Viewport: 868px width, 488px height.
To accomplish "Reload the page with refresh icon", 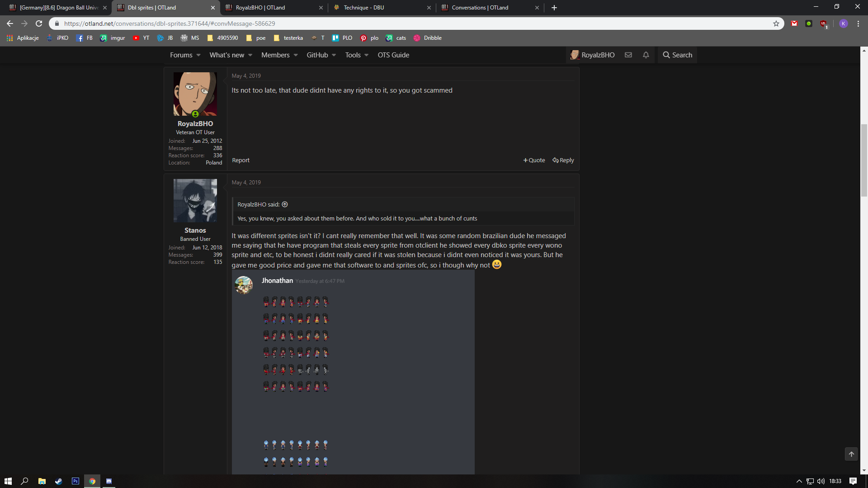I will coord(39,23).
